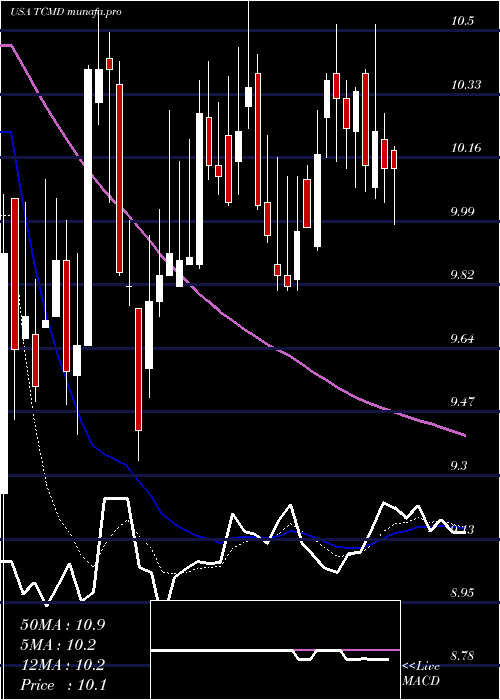The height and width of the screenshot is (700, 500).
Task: Click the 'USA TCMD munafa.pro' chart title
Action: click(66, 12)
